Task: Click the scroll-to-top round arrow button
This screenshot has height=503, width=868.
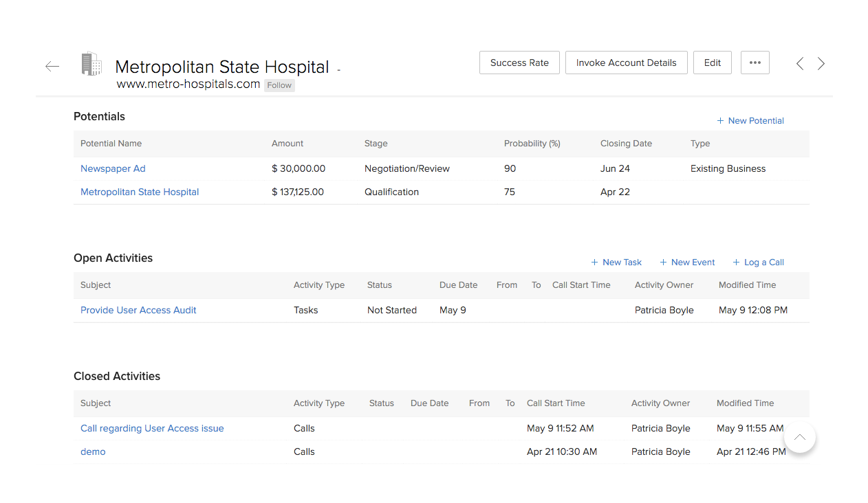Action: tap(799, 437)
